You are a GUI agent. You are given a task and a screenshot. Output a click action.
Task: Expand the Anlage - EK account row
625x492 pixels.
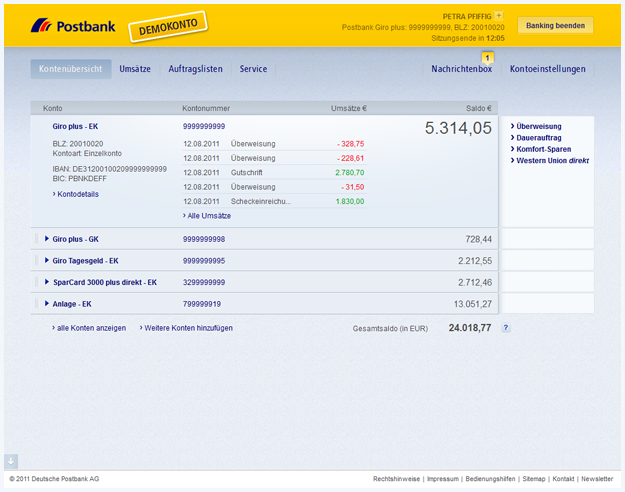point(47,304)
